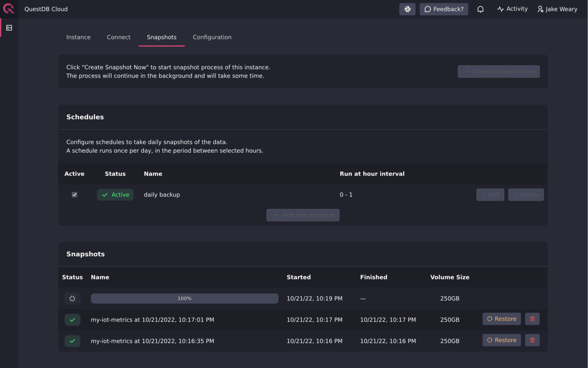588x368 pixels.
Task: Click the QuestDB Cloud title
Action: coord(46,9)
